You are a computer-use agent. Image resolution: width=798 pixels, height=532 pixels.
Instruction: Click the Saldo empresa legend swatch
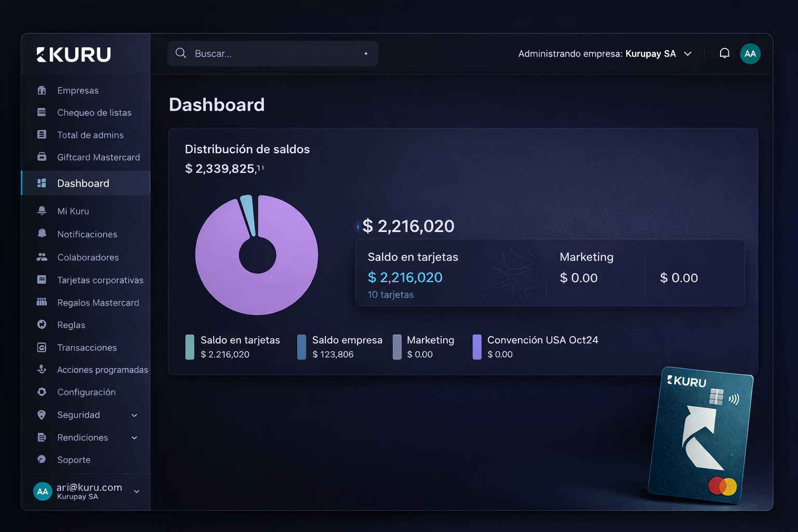tap(301, 347)
